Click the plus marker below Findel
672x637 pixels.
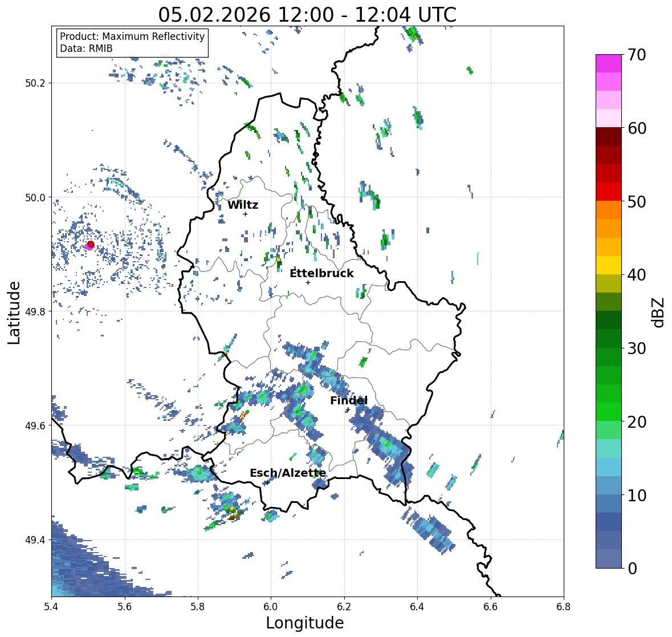(348, 410)
